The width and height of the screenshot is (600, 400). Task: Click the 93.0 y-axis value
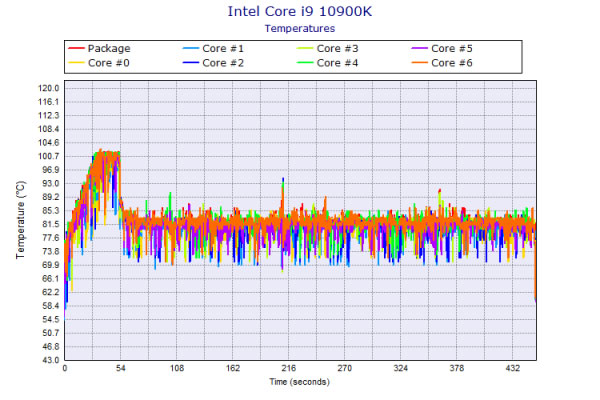point(51,183)
